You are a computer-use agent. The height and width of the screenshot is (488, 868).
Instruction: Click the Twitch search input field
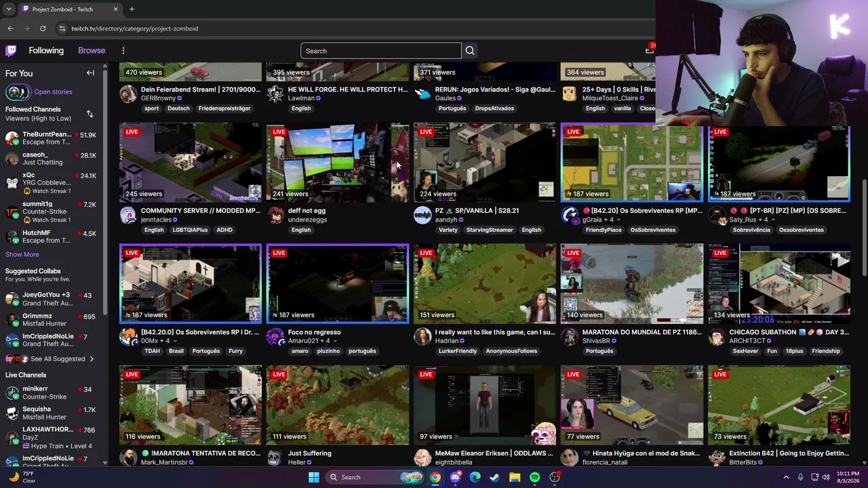click(381, 51)
